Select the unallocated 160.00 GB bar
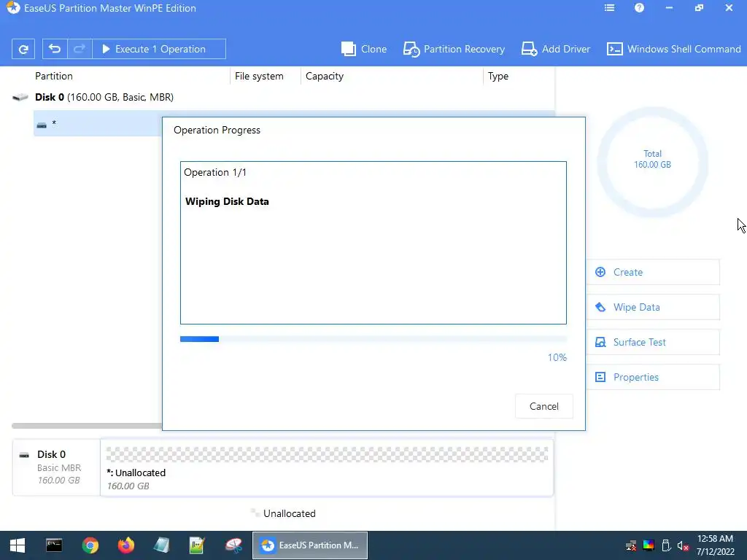This screenshot has height=560, width=747. 327,467
